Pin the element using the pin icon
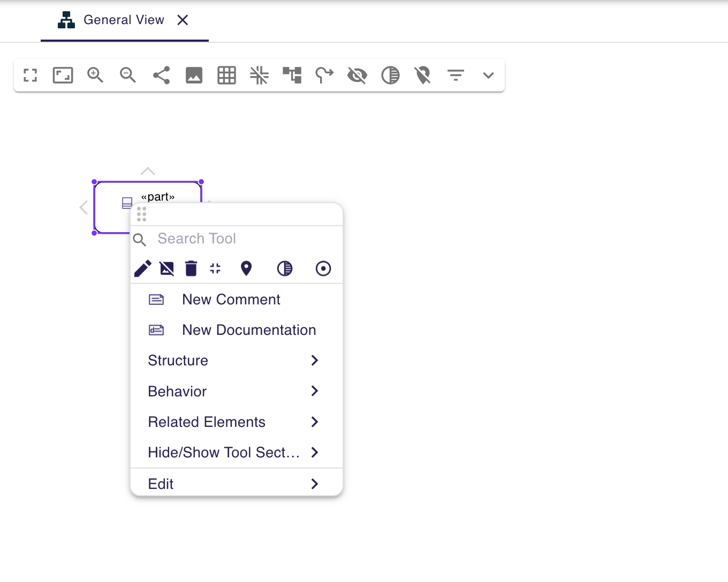This screenshot has height=582, width=728. click(x=246, y=269)
